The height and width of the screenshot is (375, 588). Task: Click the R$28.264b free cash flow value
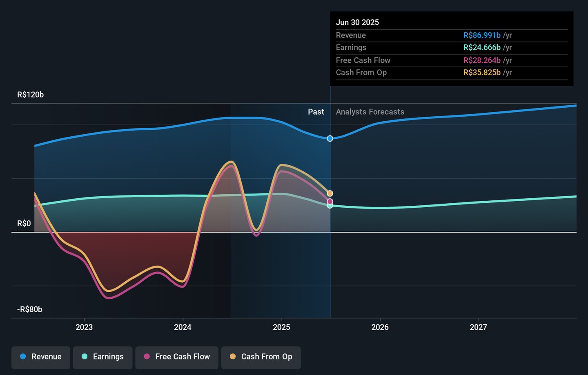(x=482, y=60)
